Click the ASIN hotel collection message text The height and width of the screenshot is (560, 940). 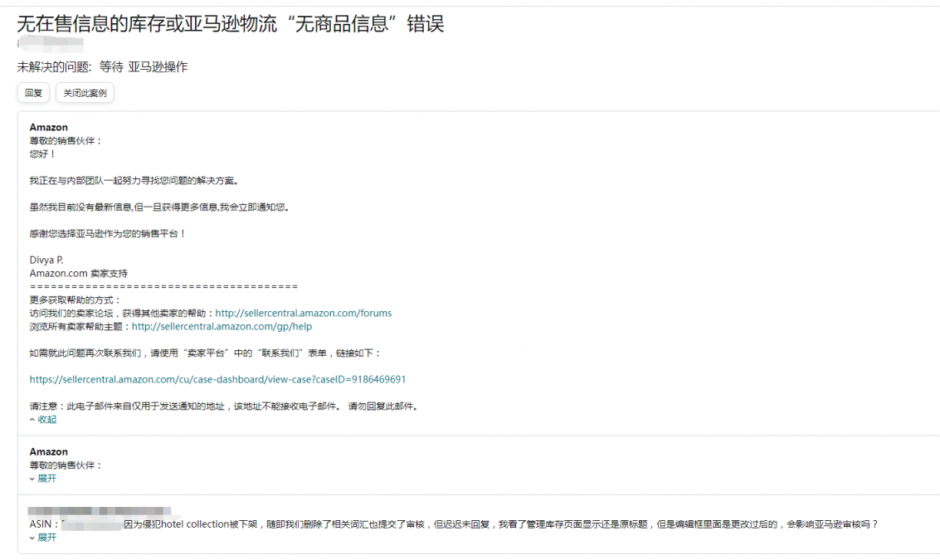(454, 524)
